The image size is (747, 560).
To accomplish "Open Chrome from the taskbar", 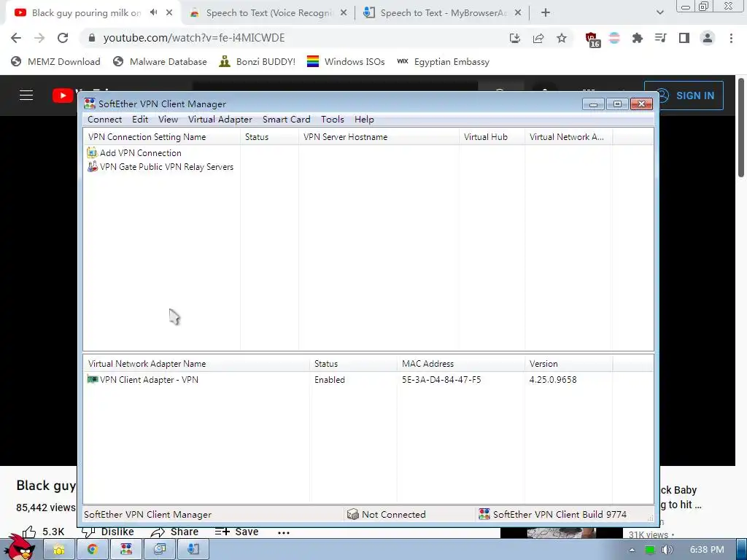I will (x=93, y=550).
